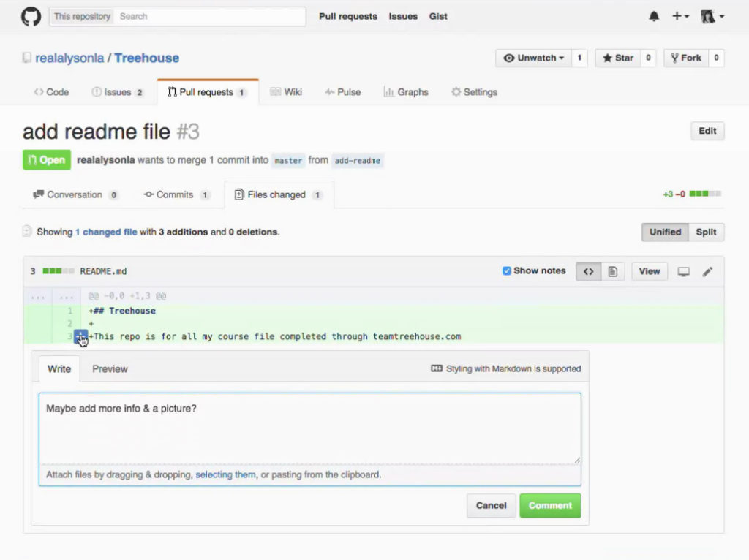Open the Graphs tab

point(405,92)
